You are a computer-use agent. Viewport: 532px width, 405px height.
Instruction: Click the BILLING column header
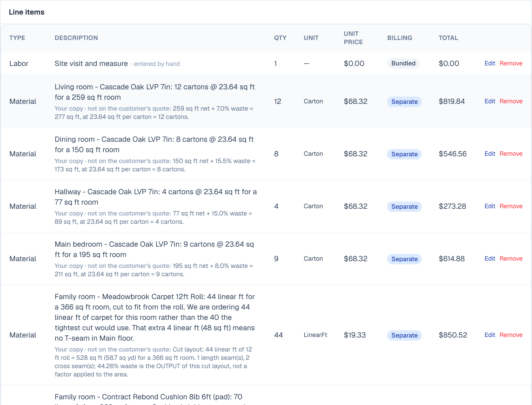(x=400, y=38)
